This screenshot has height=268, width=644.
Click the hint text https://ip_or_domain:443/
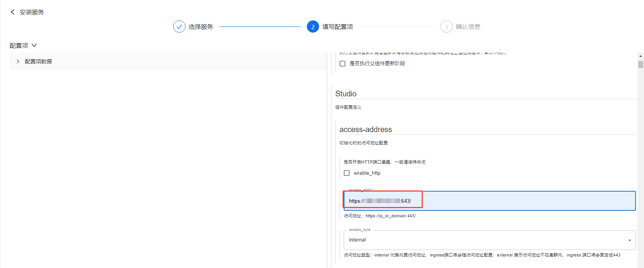[391, 216]
